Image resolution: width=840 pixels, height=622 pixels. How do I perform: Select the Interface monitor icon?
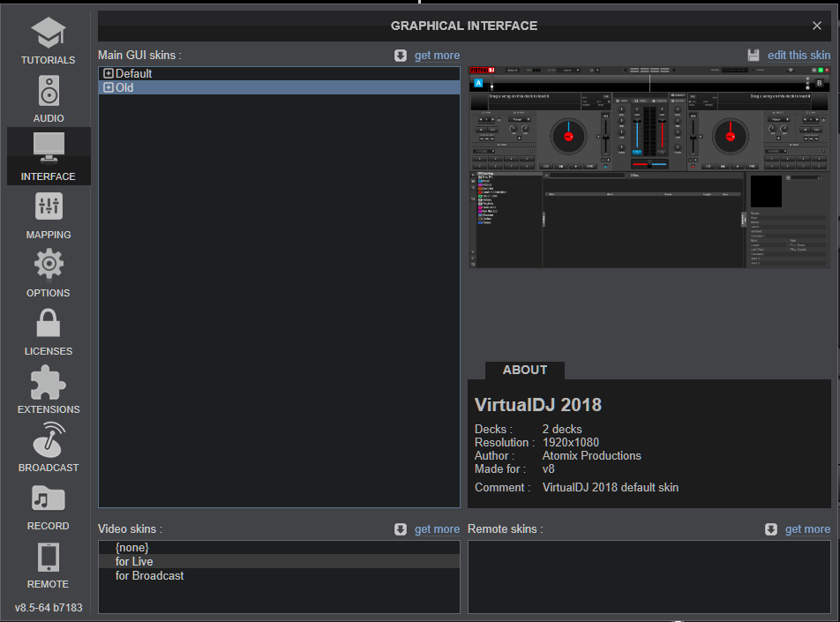49,147
